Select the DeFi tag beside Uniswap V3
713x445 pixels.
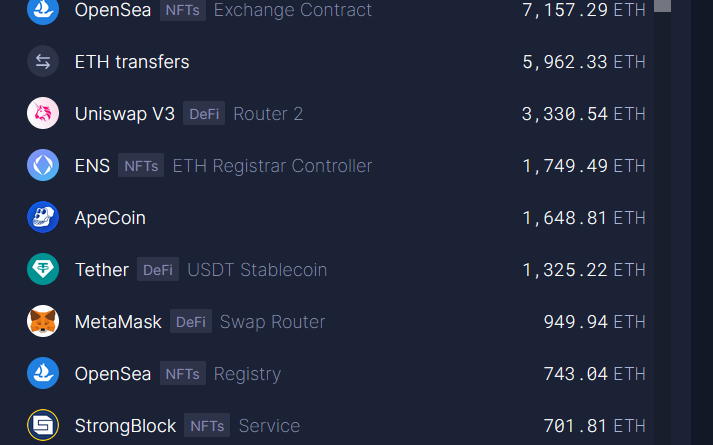[204, 114]
